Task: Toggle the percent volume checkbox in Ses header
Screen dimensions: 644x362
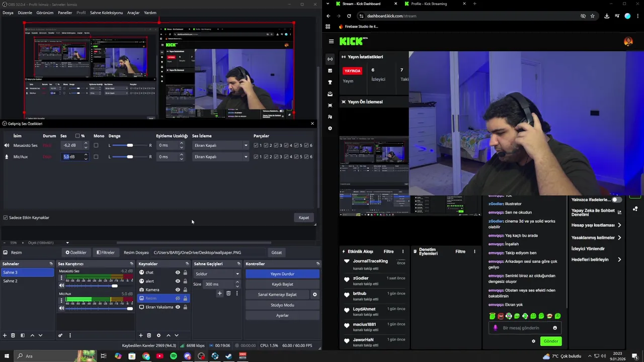Action: tap(77, 136)
